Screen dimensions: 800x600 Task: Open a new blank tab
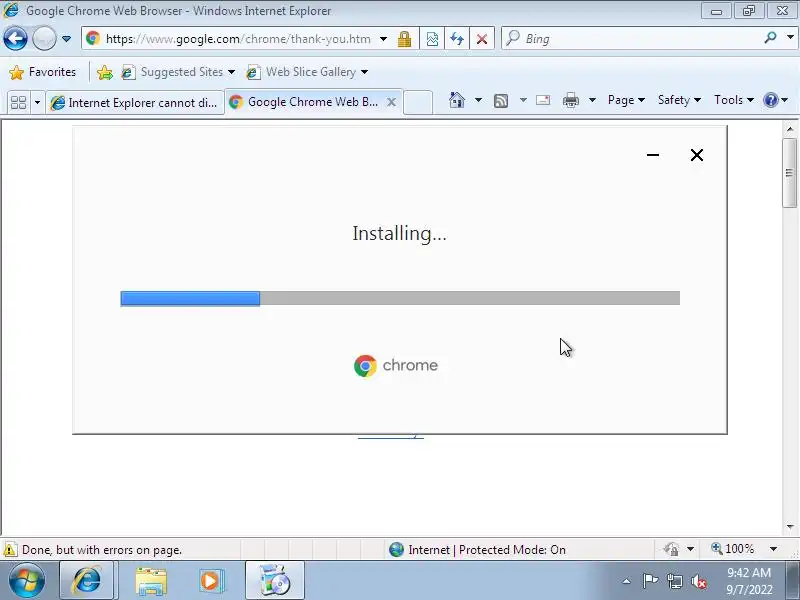pyautogui.click(x=418, y=102)
